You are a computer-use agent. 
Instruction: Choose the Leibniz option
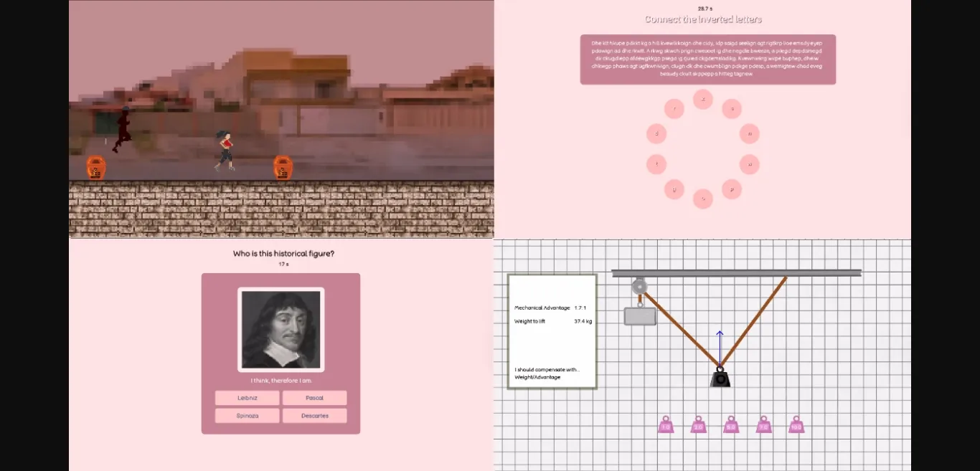(247, 398)
